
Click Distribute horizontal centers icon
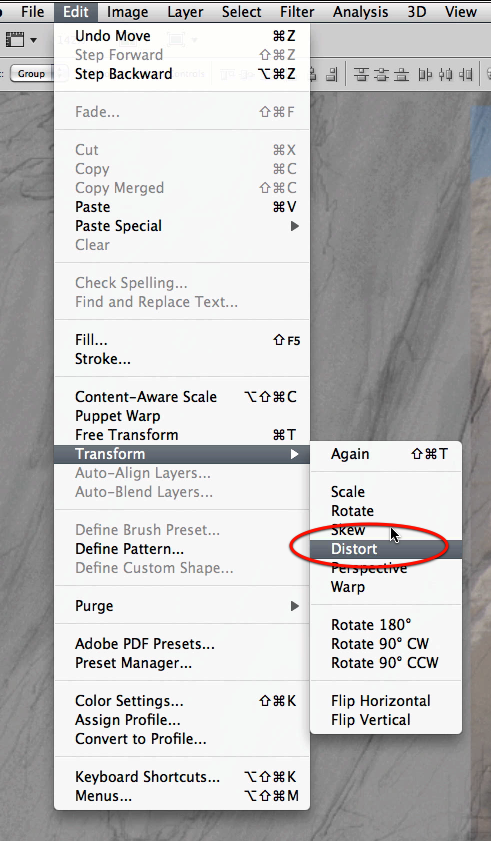click(x=445, y=73)
